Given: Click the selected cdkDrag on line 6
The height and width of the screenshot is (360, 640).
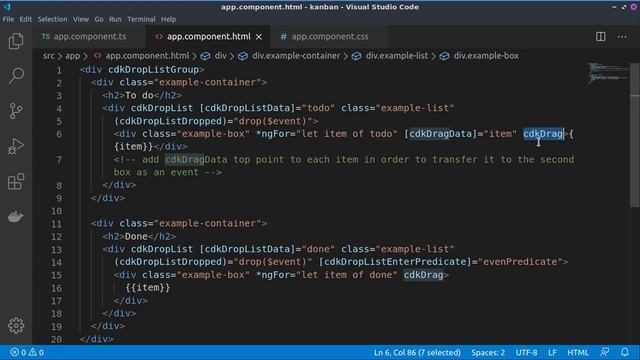Looking at the screenshot, I should pos(543,133).
